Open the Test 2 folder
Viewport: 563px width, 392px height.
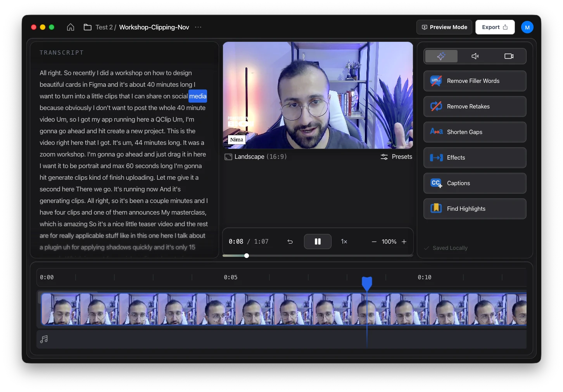104,27
